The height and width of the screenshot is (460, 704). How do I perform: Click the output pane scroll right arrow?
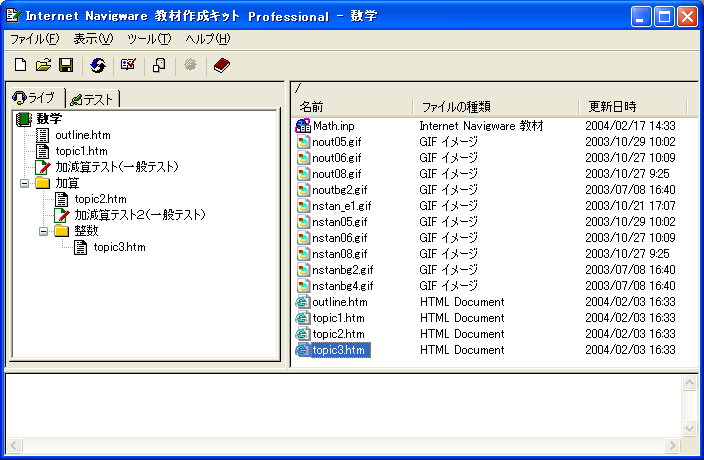click(672, 445)
